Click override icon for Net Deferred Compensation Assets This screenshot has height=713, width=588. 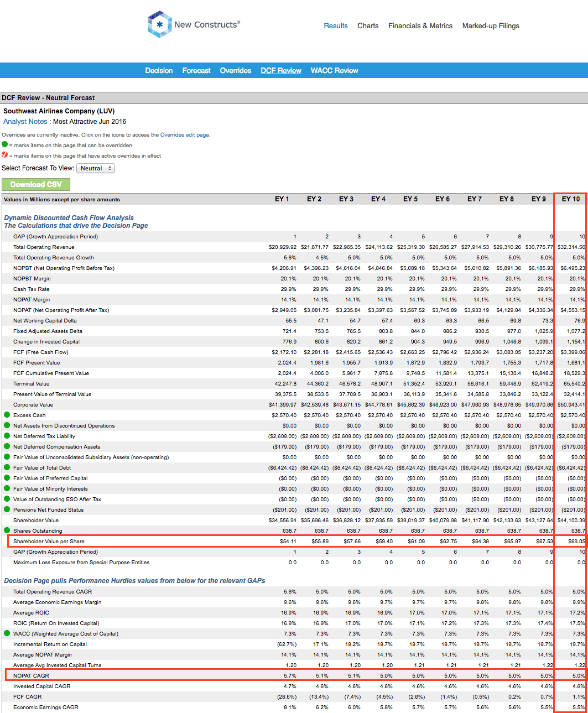coord(7,446)
